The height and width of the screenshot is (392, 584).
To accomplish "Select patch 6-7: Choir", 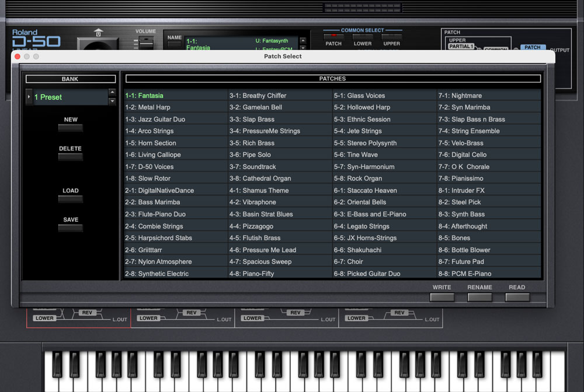I will pos(384,262).
